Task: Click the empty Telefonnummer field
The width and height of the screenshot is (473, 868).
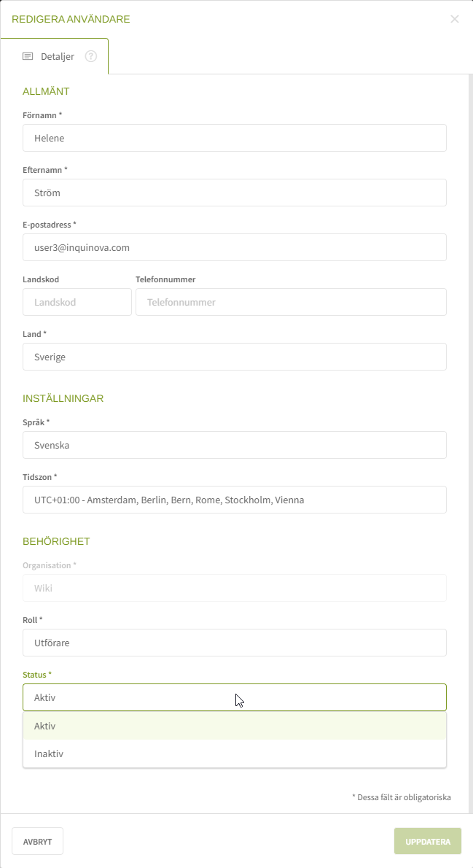Action: click(291, 302)
